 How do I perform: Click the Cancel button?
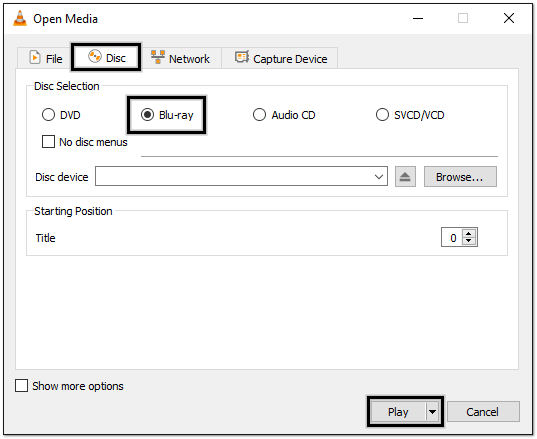point(483,412)
